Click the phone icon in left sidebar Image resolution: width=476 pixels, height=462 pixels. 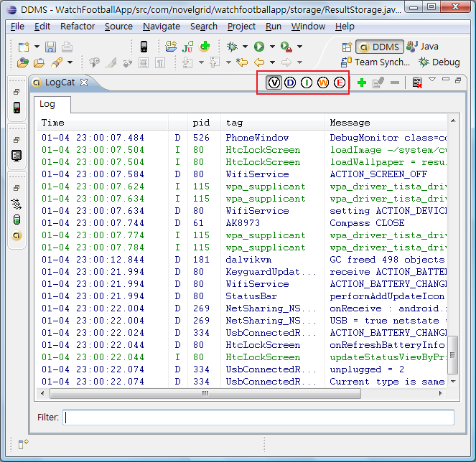click(x=17, y=108)
